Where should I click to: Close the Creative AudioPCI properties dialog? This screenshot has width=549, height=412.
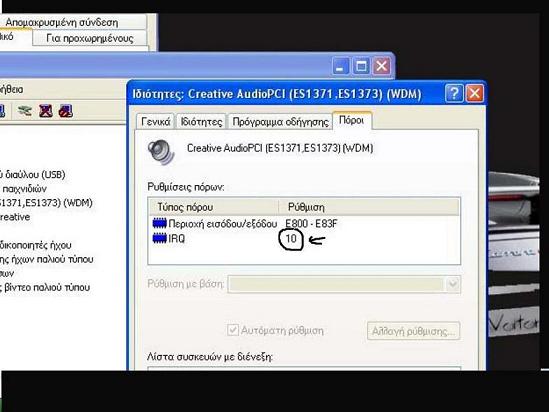click(x=474, y=93)
